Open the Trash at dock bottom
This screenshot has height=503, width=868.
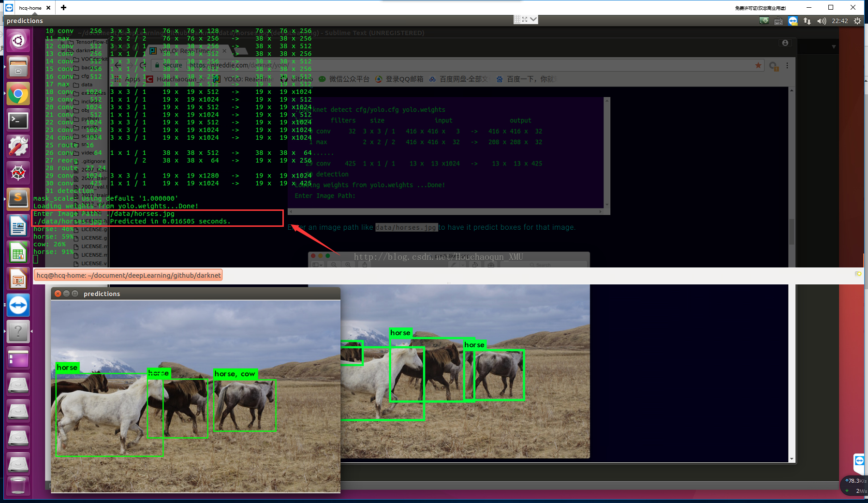pos(18,486)
